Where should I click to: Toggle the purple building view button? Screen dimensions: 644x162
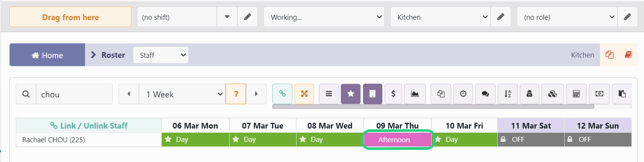coord(373,94)
